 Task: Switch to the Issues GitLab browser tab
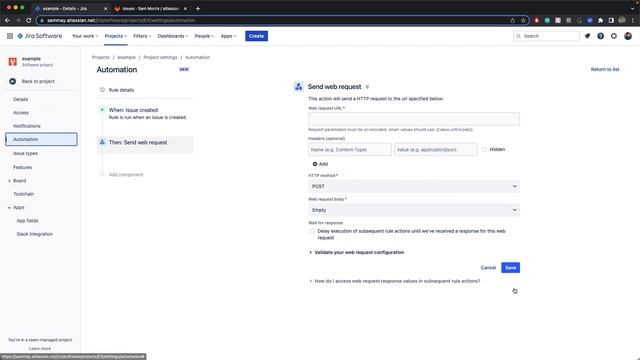(150, 8)
